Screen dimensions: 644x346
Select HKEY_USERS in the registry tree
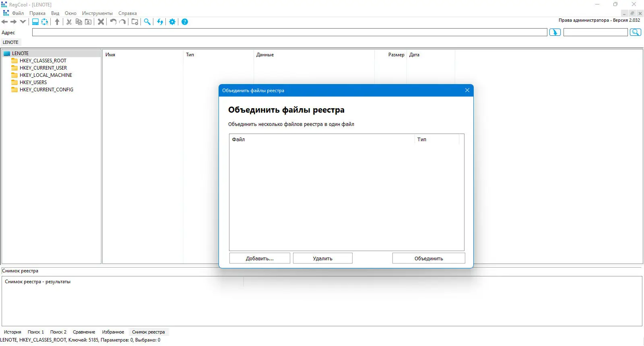(33, 82)
